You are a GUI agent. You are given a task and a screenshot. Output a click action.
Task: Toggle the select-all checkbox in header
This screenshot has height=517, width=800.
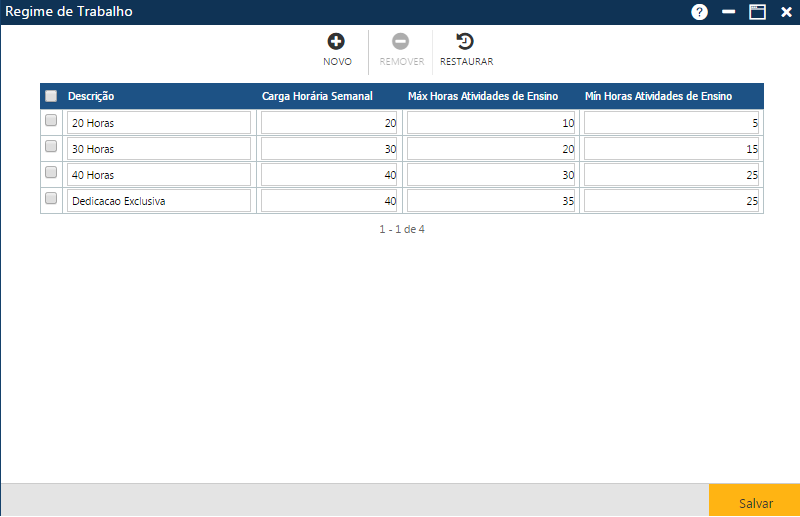click(51, 97)
